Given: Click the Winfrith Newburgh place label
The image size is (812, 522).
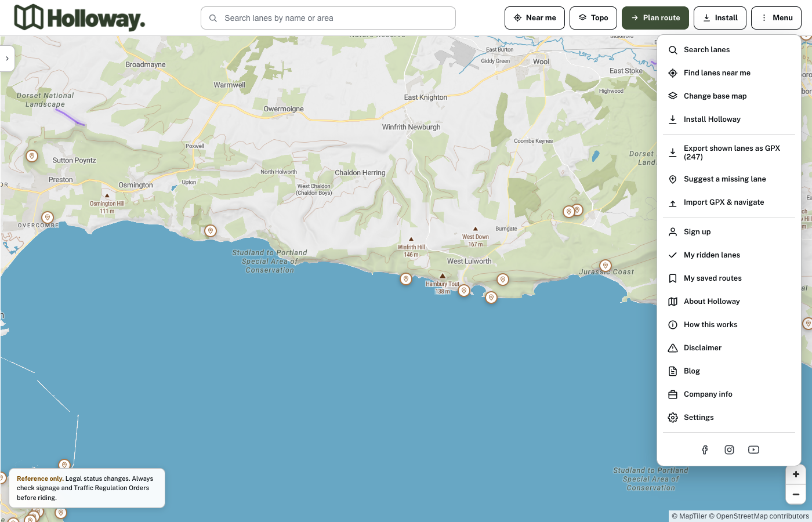Looking at the screenshot, I should [411, 127].
